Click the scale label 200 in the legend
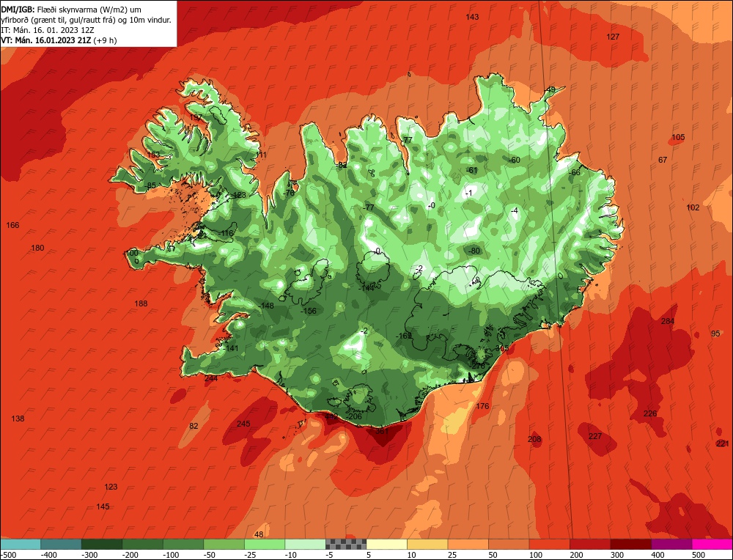This screenshot has width=733, height=560. tap(576, 555)
